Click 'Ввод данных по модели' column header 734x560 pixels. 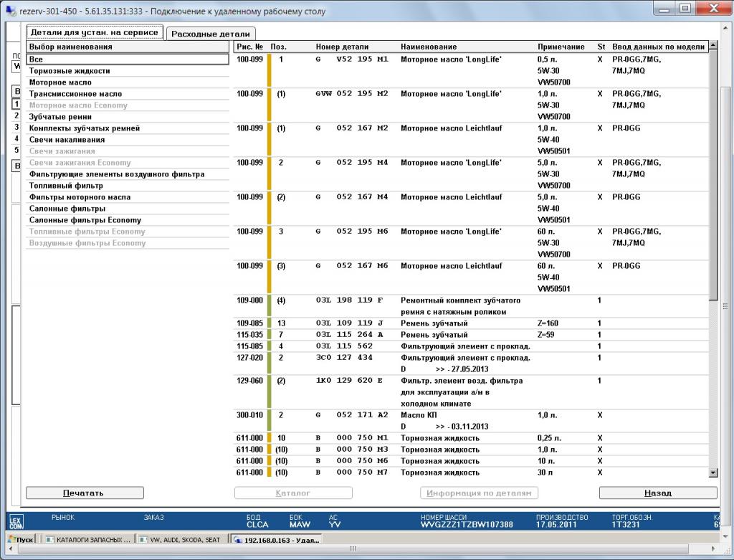[x=658, y=47]
